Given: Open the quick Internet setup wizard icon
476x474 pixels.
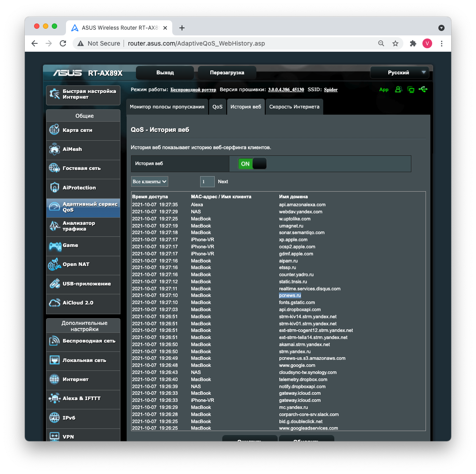Looking at the screenshot, I should [x=54, y=94].
